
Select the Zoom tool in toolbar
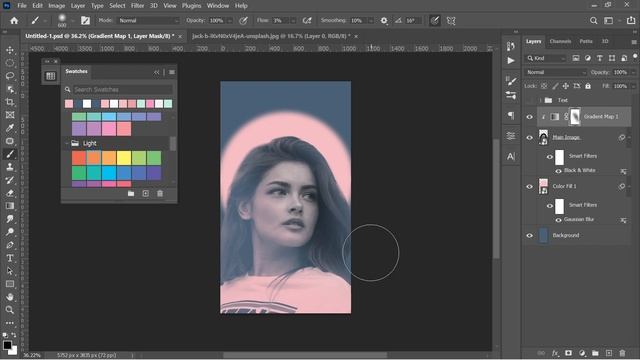(x=10, y=310)
